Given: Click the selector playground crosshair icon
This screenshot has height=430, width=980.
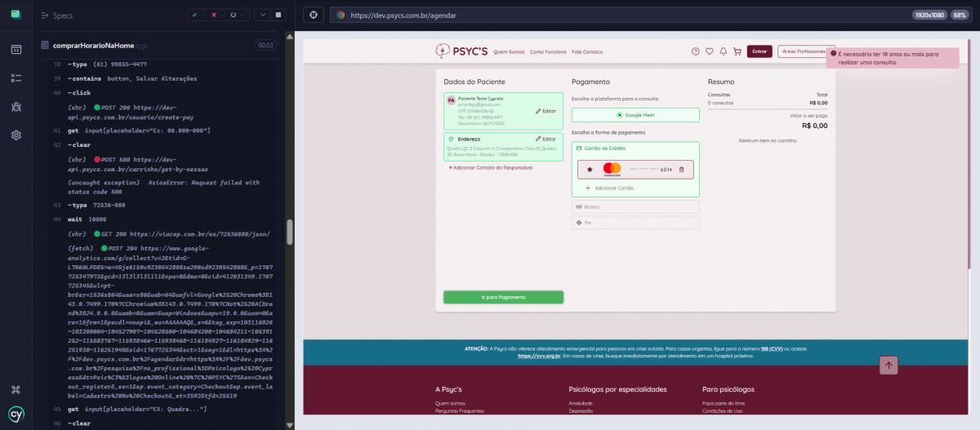Looking at the screenshot, I should point(314,15).
